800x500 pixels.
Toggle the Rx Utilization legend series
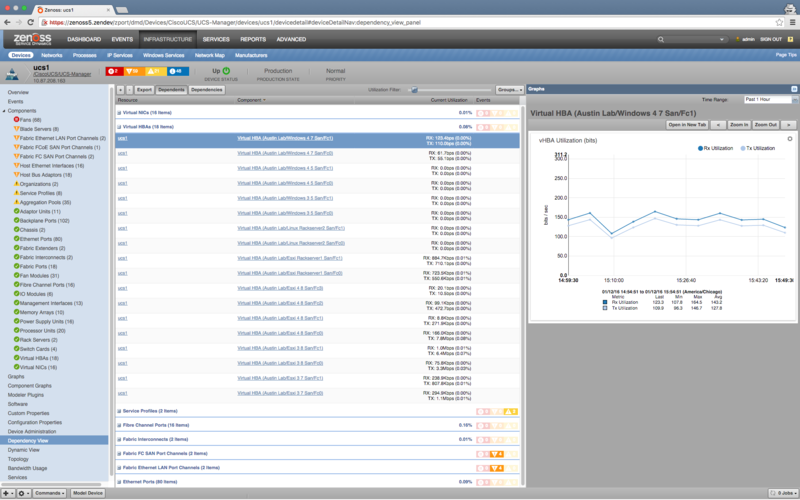point(715,148)
